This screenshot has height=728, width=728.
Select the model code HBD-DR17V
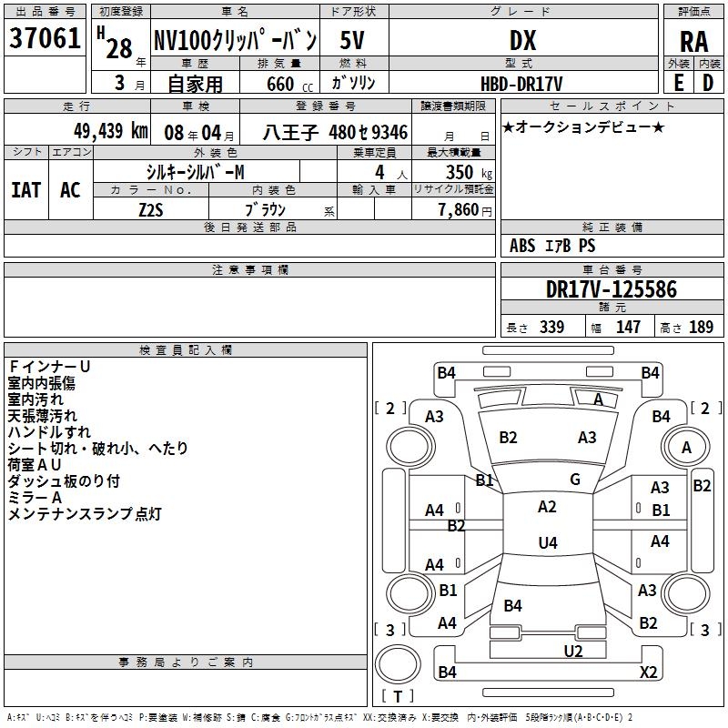[x=521, y=84]
